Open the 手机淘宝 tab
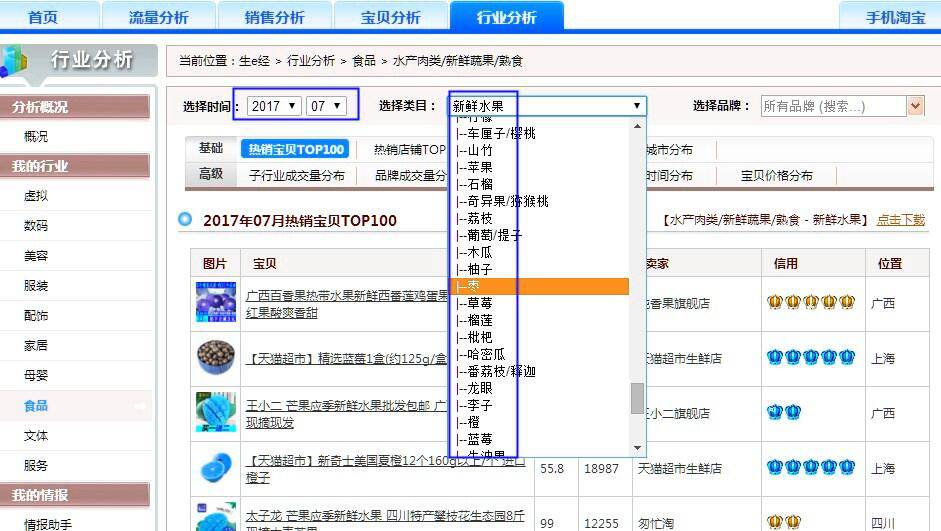Screen dimensions: 941x531 (895, 17)
